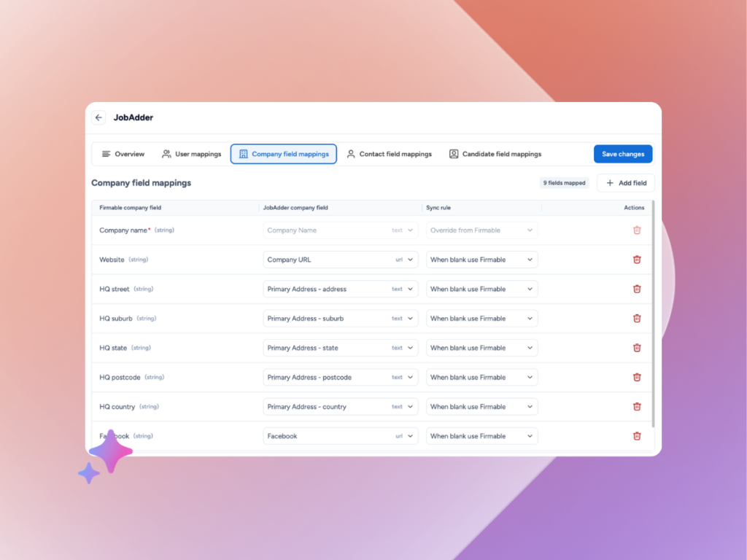Open the User mappings tab
The image size is (747, 560).
[191, 154]
